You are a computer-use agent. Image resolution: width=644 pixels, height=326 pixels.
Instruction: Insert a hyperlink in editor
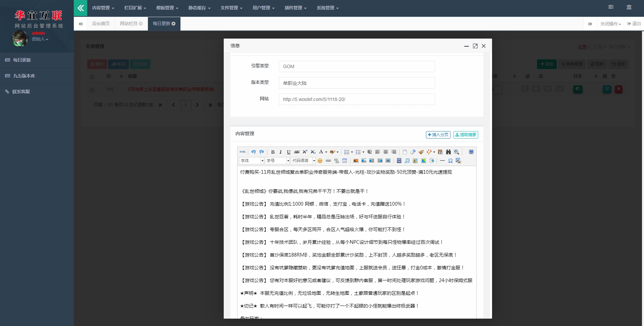point(328,161)
